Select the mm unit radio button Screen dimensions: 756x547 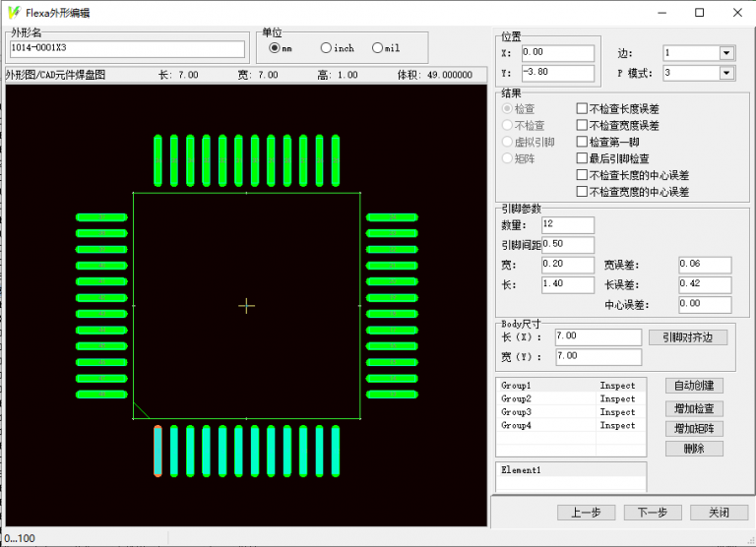tap(275, 47)
